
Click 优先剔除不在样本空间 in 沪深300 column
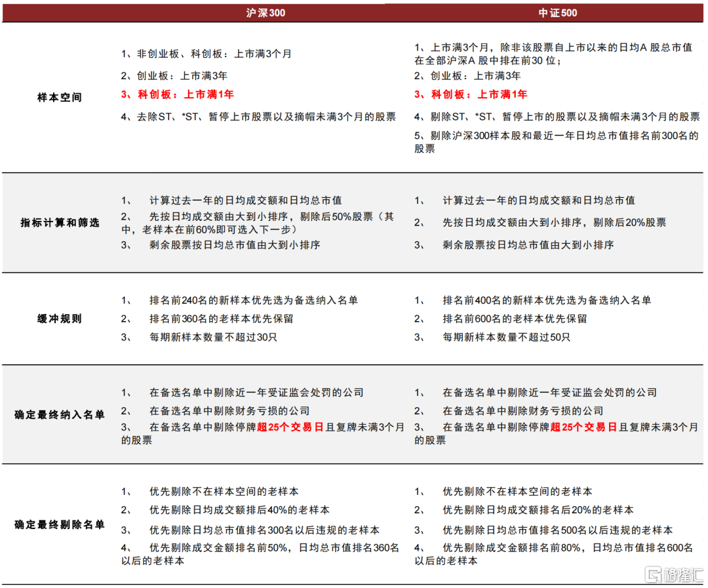click(x=210, y=492)
